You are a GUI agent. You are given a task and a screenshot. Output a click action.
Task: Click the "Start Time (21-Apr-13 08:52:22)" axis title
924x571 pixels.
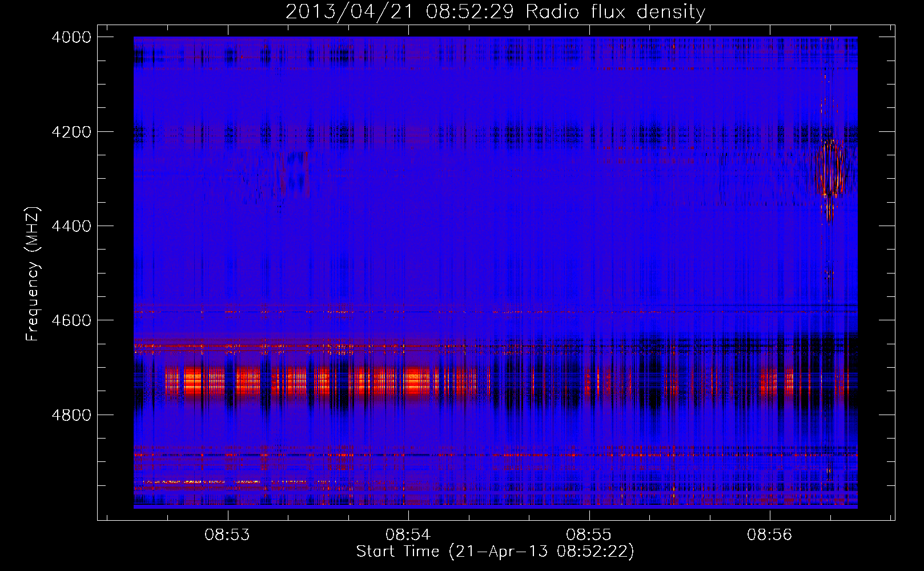point(495,552)
